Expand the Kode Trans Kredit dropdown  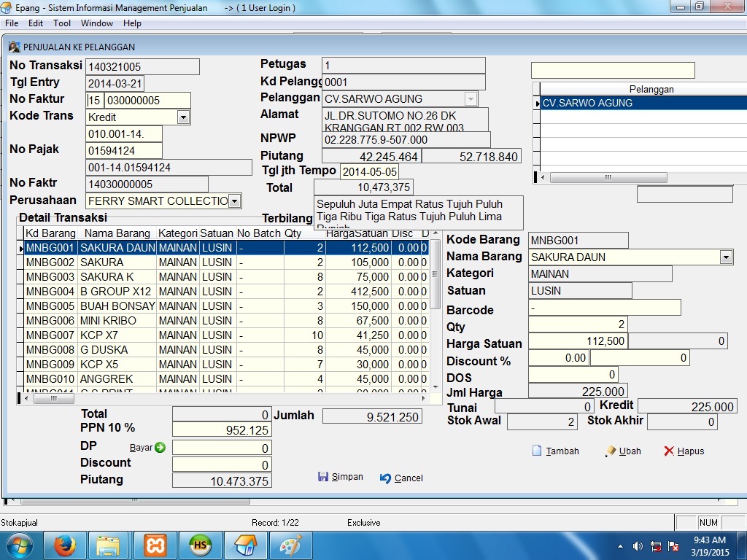coord(183,117)
